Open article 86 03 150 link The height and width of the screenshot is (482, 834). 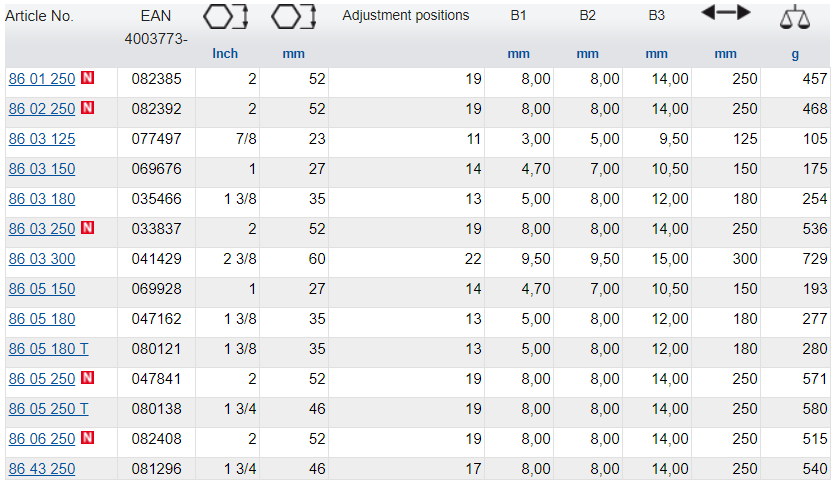pos(41,169)
